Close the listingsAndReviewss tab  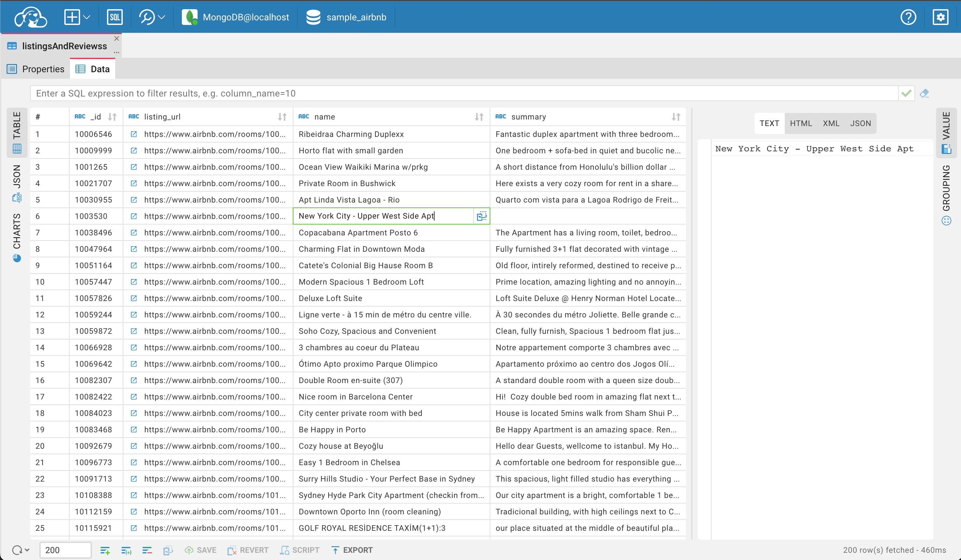click(x=117, y=38)
